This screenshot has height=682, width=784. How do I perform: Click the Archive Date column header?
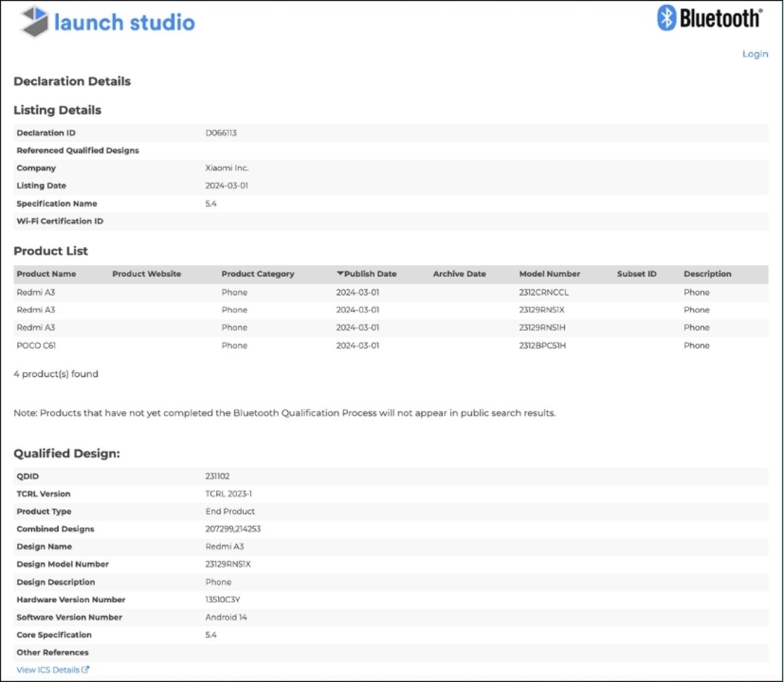[x=459, y=274]
